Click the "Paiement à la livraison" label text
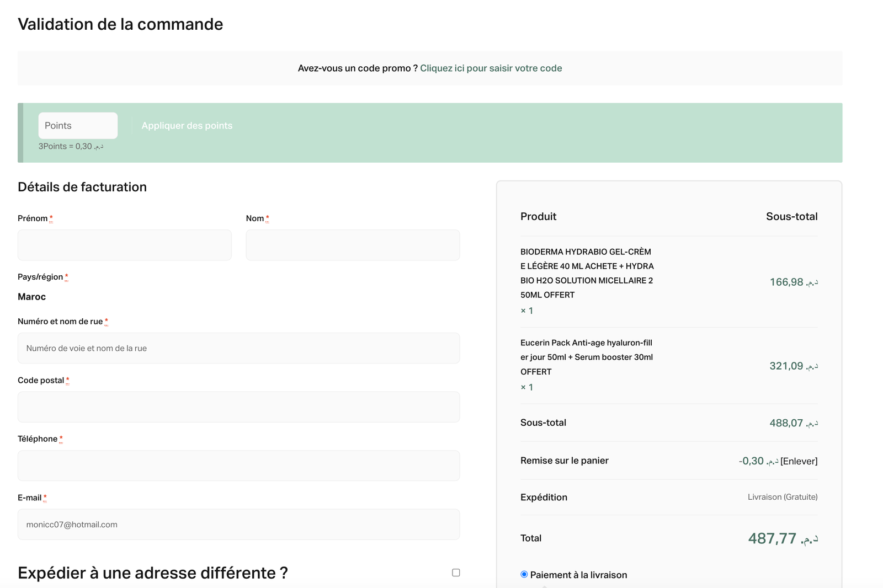The height and width of the screenshot is (588, 883). (578, 575)
